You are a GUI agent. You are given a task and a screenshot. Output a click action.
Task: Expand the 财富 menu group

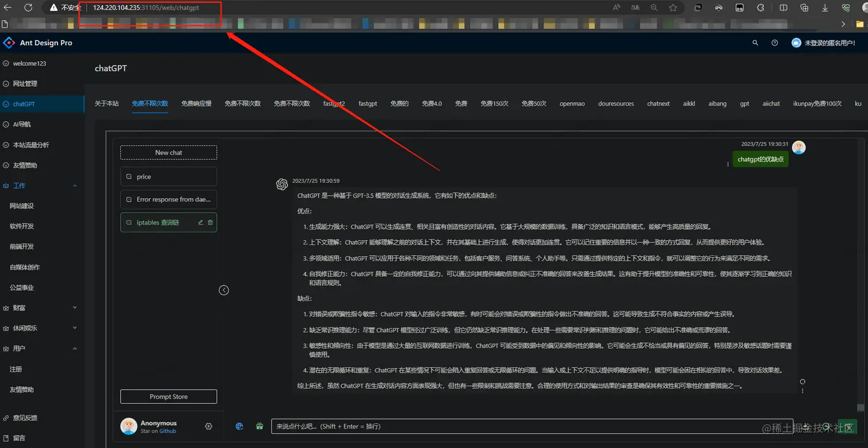[x=75, y=308]
